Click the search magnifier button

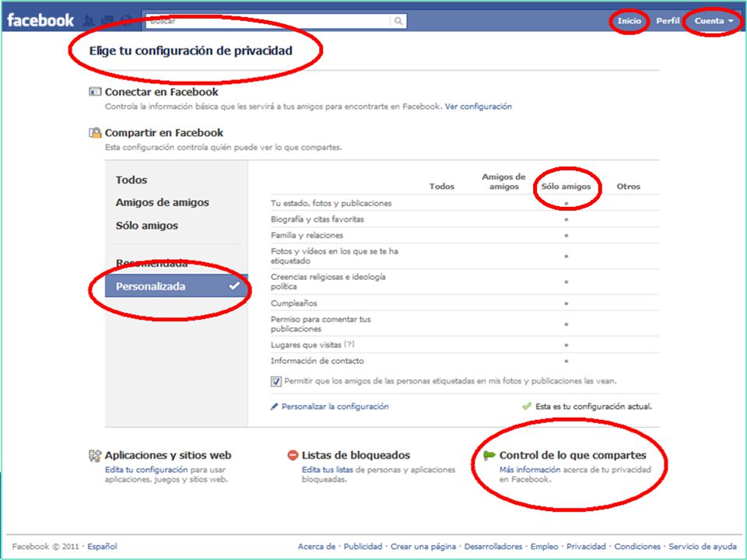coord(398,21)
